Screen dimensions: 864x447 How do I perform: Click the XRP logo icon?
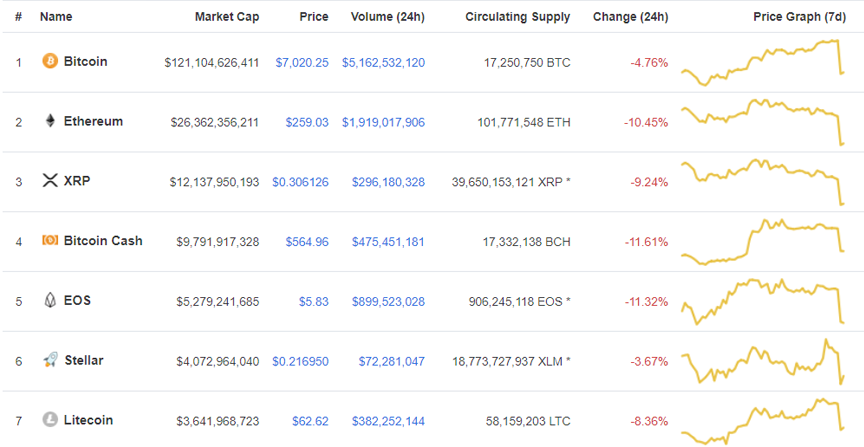[50, 181]
